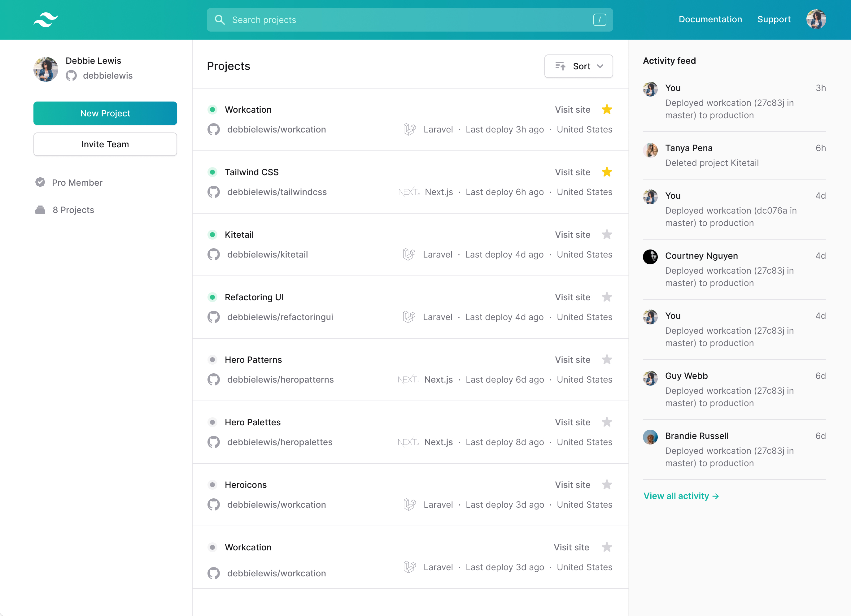Image resolution: width=851 pixels, height=616 pixels.
Task: Unstar the Tailwind CSS project
Action: pyautogui.click(x=607, y=172)
